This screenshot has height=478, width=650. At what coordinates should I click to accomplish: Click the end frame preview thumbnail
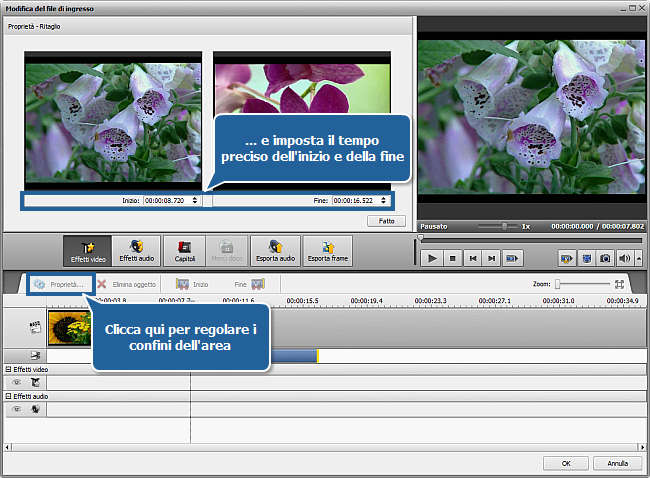[x=302, y=83]
